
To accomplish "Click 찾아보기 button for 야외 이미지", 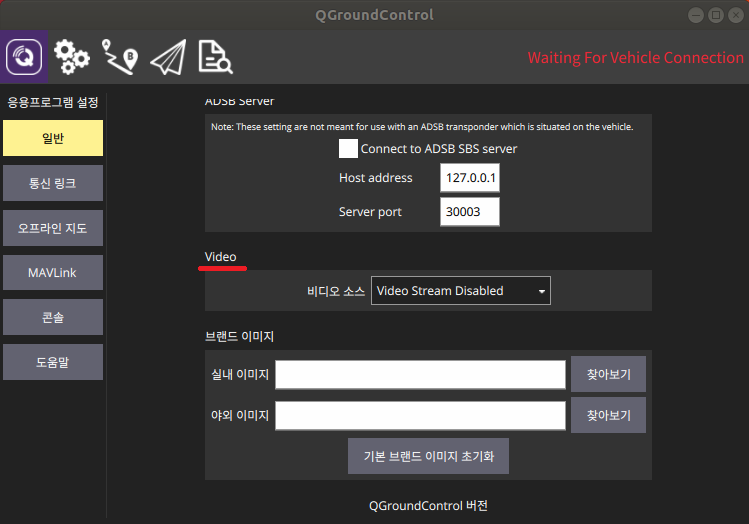I will [x=609, y=415].
